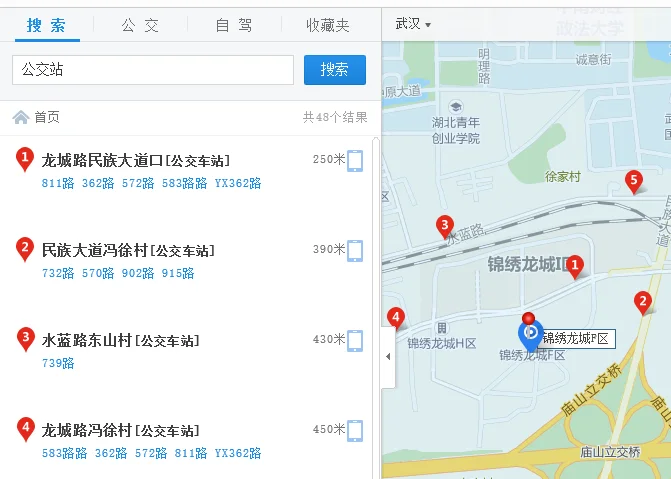
Task: Click the 湖北青年创业学院 school icon on map
Action: tap(456, 107)
